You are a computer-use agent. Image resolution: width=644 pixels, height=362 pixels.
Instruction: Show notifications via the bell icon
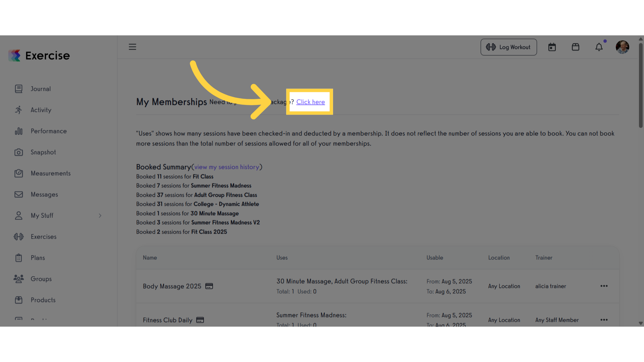pyautogui.click(x=599, y=47)
